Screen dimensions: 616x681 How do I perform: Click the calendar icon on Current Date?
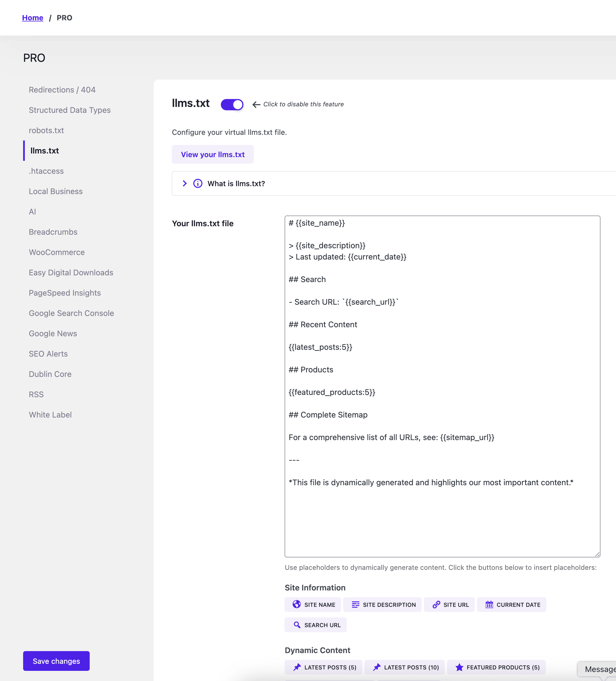pyautogui.click(x=489, y=604)
